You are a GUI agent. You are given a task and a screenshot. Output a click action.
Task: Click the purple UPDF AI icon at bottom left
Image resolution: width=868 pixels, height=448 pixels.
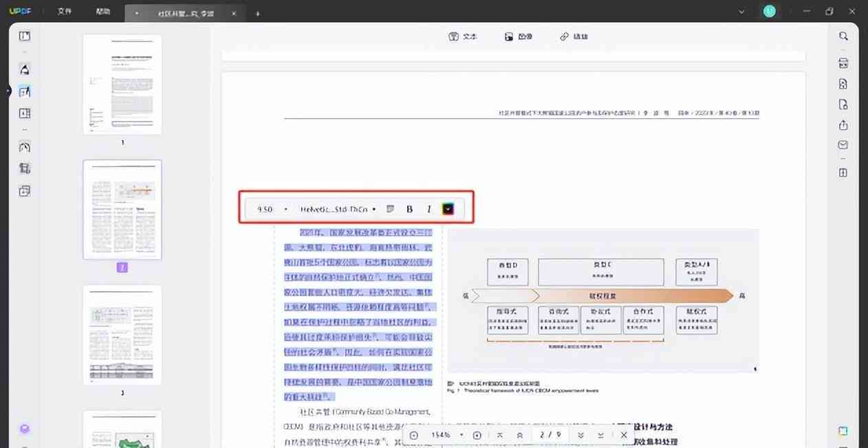25,429
